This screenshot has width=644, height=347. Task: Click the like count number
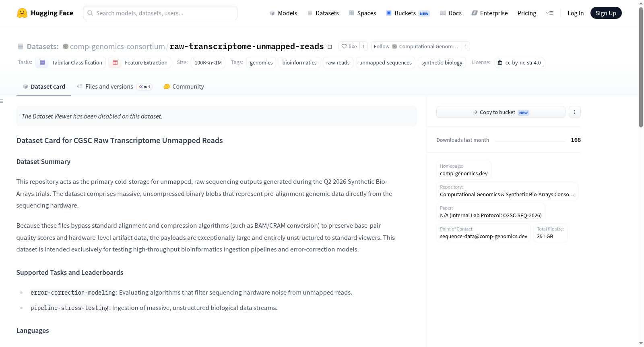coord(363,46)
